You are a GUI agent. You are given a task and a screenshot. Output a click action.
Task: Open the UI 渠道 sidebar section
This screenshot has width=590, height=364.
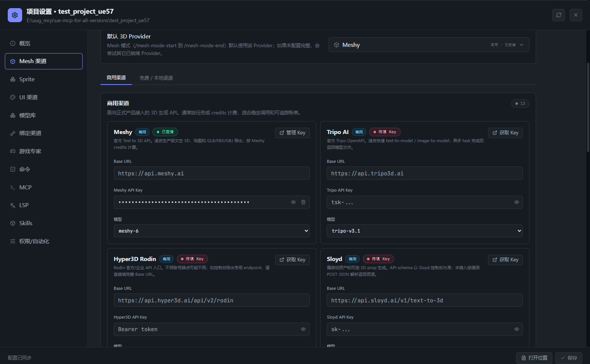click(x=44, y=97)
